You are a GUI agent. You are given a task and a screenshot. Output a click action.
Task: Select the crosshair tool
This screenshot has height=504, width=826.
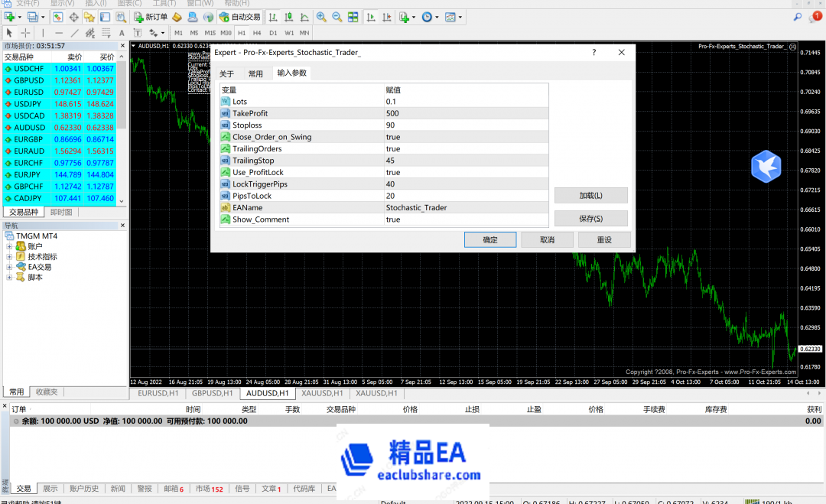[25, 33]
